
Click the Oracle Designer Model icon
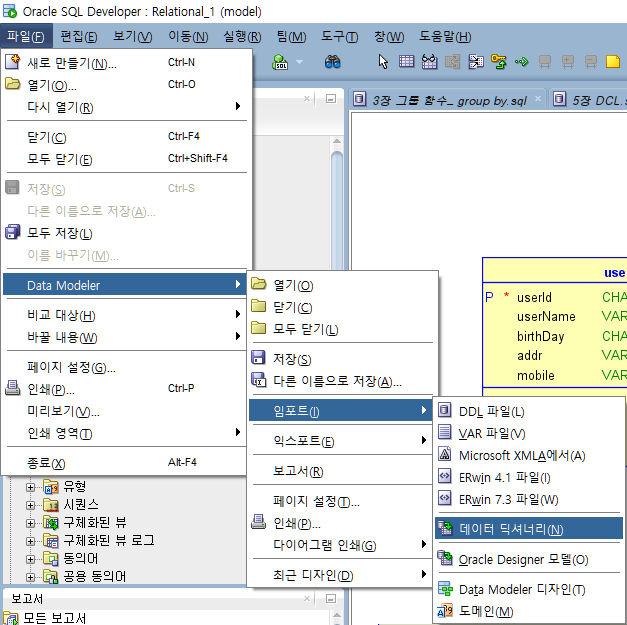pyautogui.click(x=445, y=558)
